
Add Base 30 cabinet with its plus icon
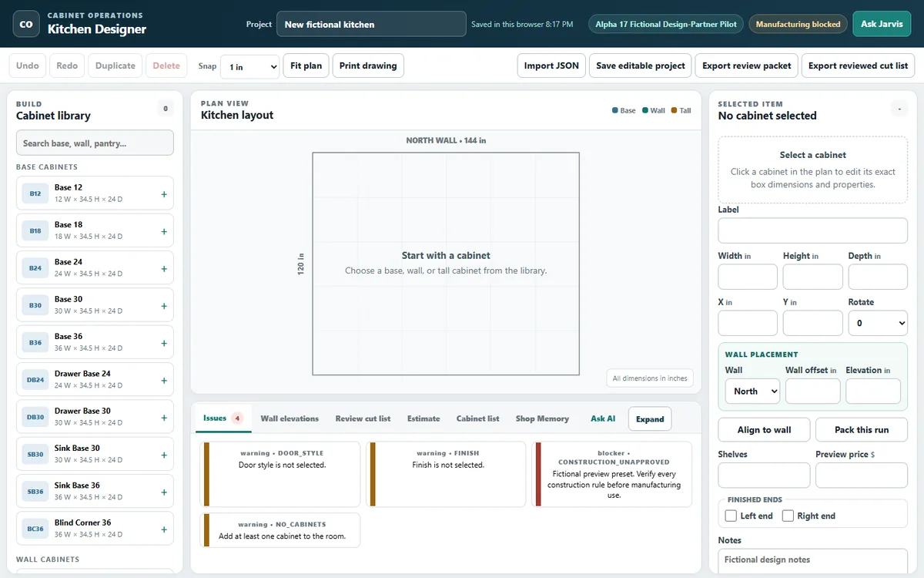coord(164,306)
